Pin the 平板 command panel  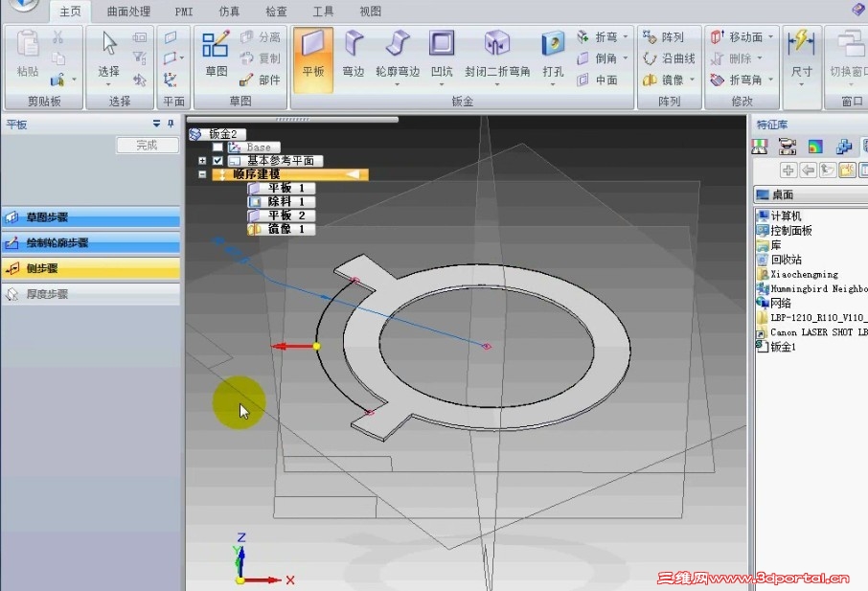click(171, 124)
